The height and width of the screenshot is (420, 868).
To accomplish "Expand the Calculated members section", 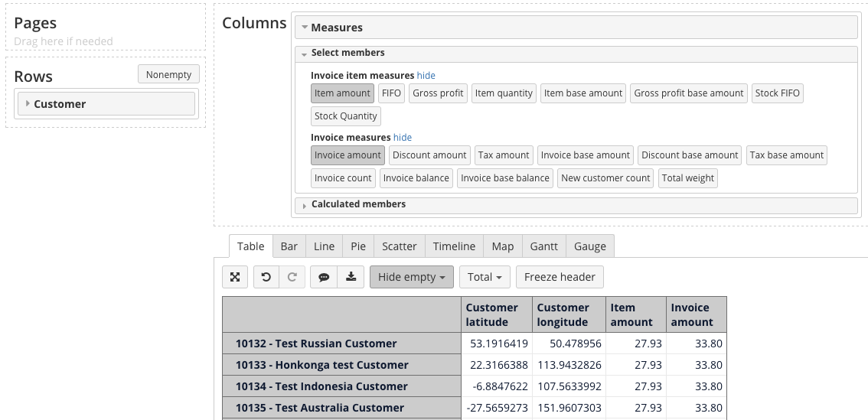I will 358,205.
